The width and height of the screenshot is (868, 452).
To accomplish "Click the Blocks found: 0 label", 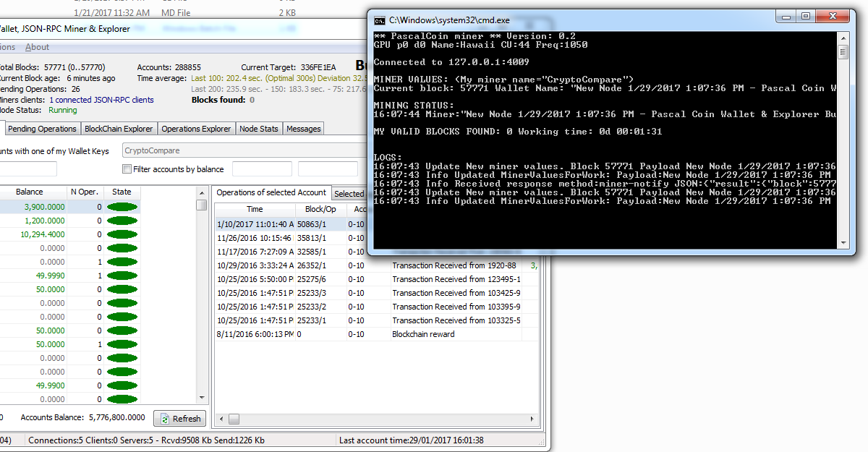I will click(x=223, y=100).
